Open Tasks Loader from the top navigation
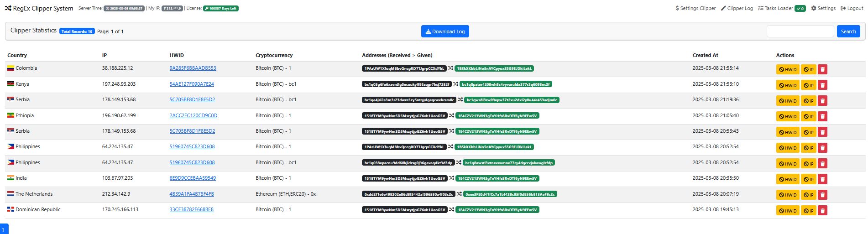The height and width of the screenshot is (234, 868). click(x=775, y=8)
